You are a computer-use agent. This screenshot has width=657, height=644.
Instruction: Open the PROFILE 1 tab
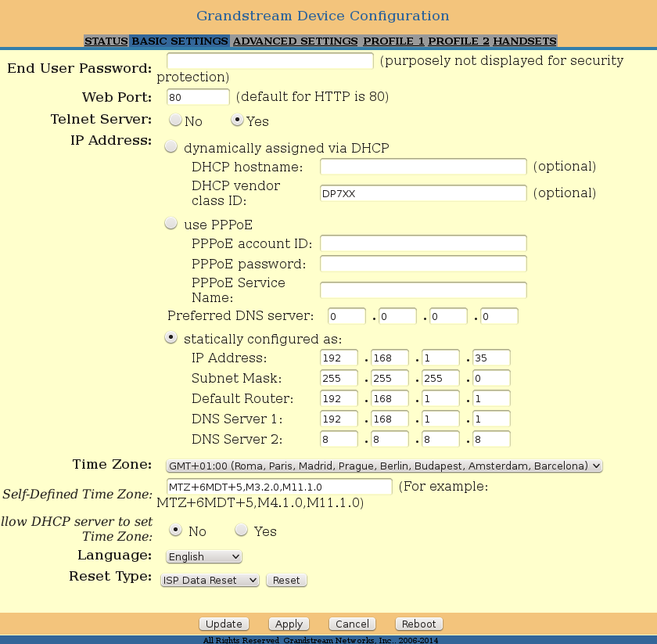pyautogui.click(x=393, y=41)
